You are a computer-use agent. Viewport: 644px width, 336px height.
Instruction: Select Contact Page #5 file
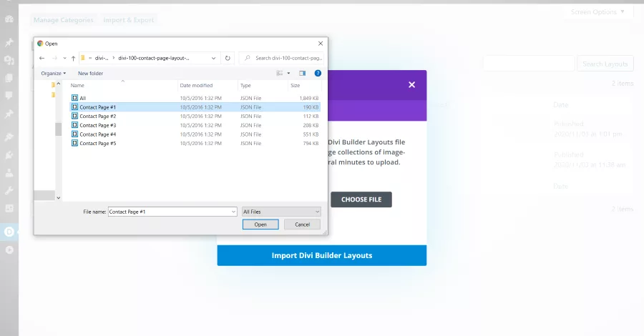(x=195, y=143)
